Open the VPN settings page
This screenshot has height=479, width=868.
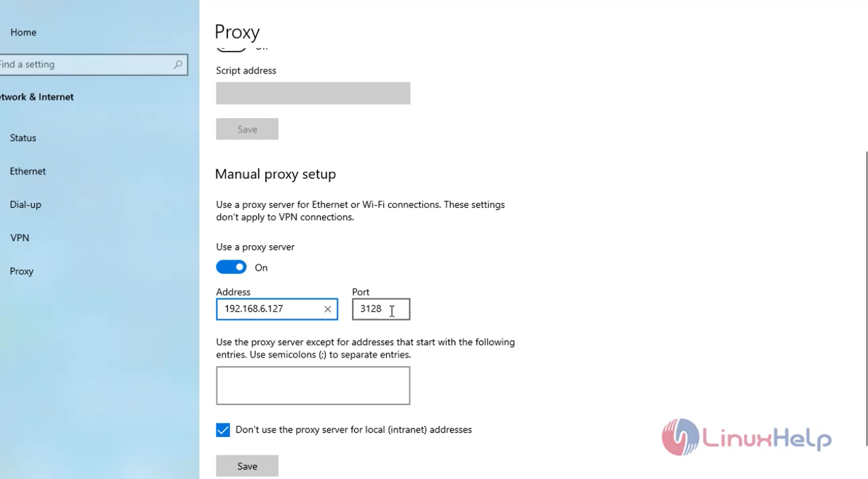[19, 238]
